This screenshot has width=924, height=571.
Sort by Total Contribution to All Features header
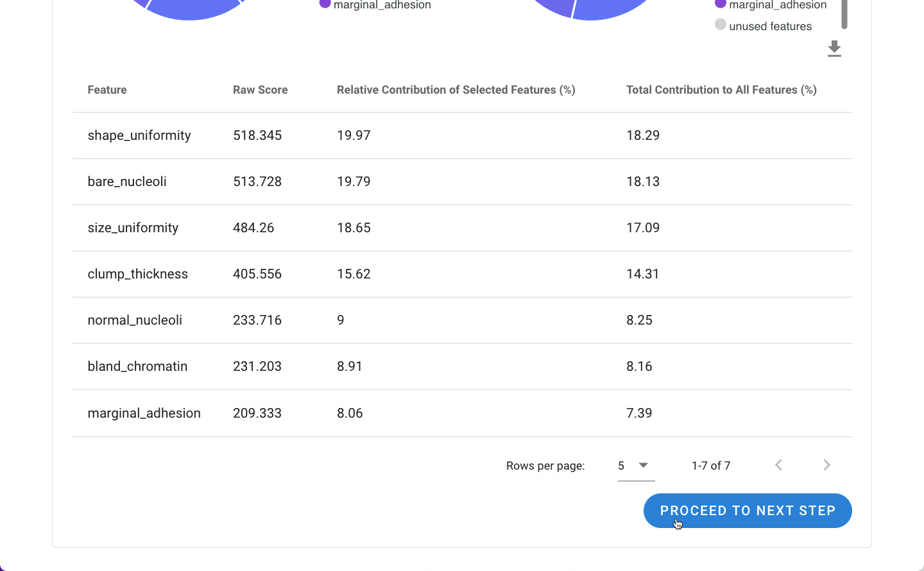tap(721, 90)
